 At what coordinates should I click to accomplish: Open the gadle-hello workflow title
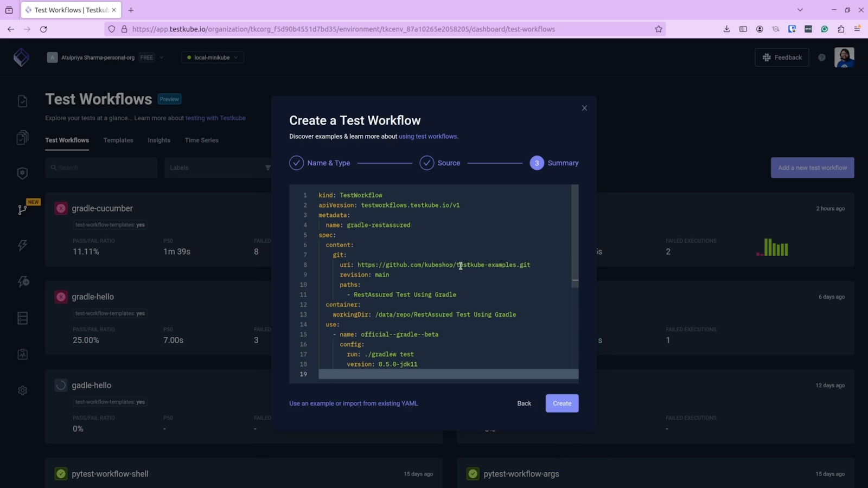tap(91, 386)
